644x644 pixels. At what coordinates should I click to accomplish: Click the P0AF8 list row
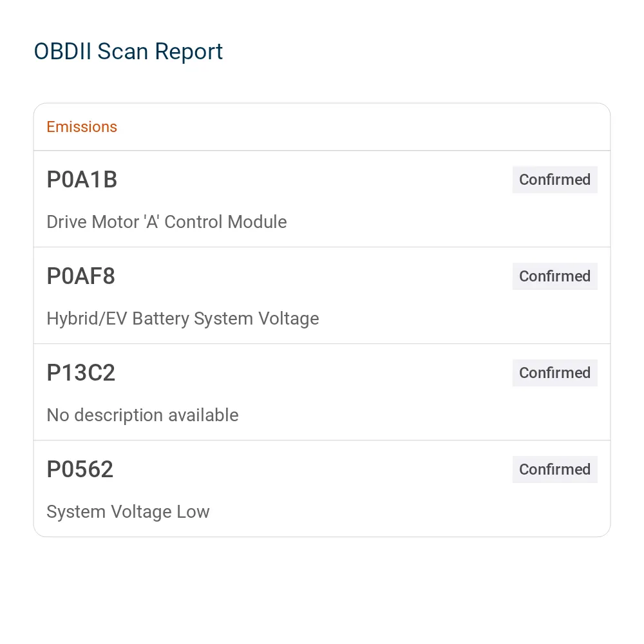(x=322, y=296)
